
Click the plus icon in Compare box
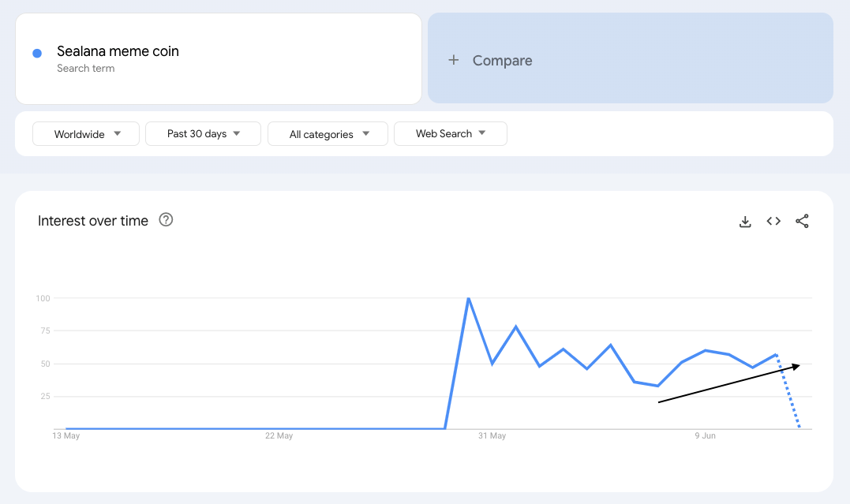[x=454, y=60]
